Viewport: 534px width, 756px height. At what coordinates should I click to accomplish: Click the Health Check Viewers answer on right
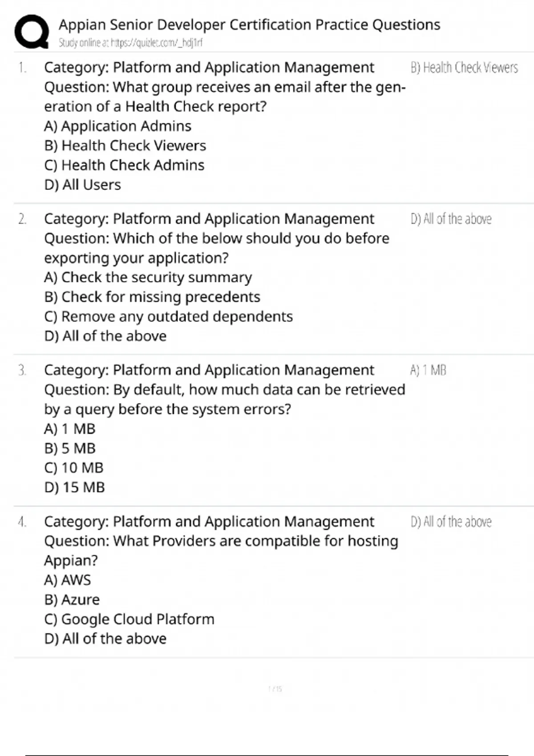[464, 68]
